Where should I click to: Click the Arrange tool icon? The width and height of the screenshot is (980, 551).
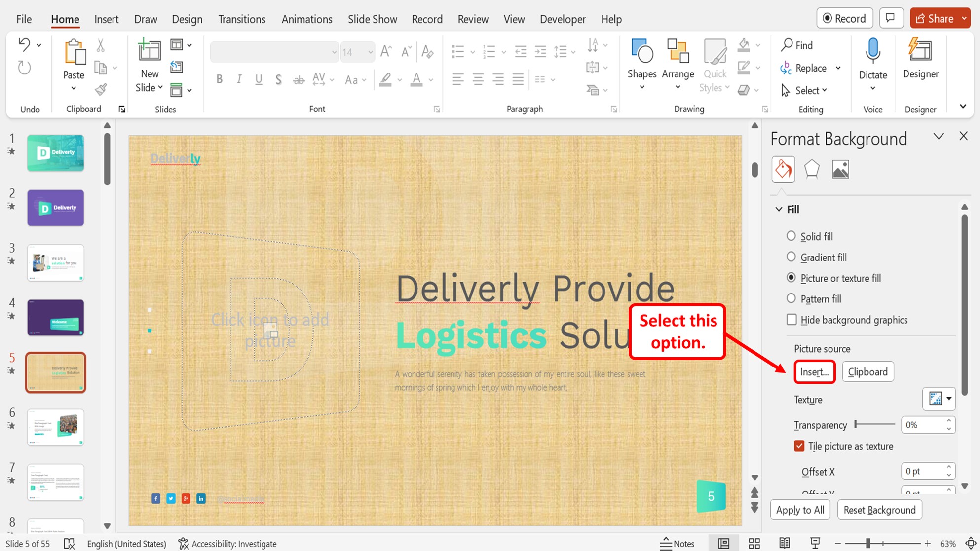tap(678, 51)
